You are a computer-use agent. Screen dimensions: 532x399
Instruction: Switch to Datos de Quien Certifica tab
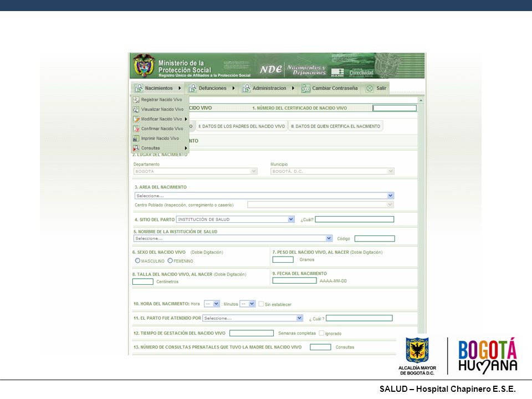pyautogui.click(x=336, y=126)
